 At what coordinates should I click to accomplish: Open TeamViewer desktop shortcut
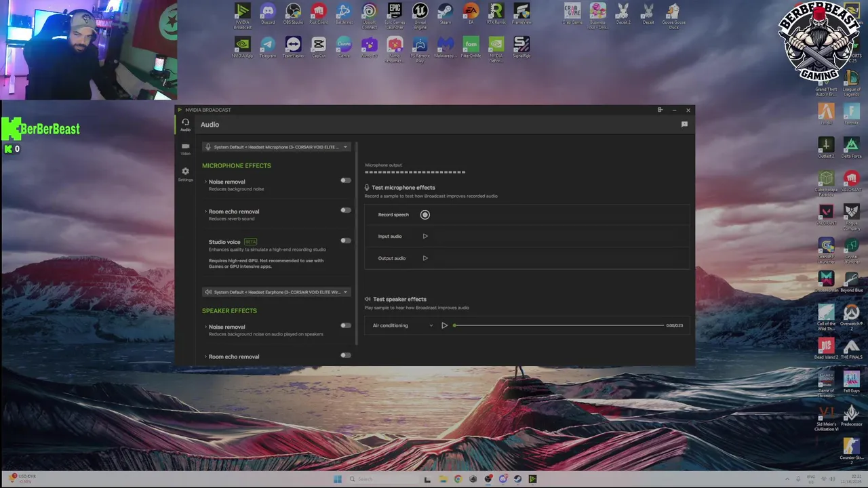pyautogui.click(x=293, y=47)
